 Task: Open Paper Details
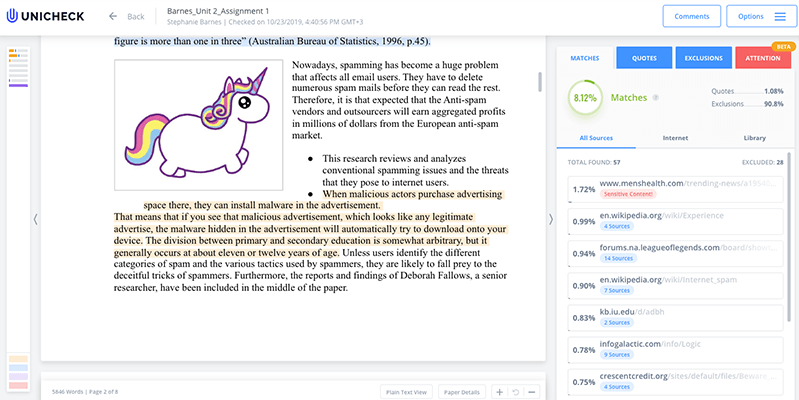pos(462,392)
